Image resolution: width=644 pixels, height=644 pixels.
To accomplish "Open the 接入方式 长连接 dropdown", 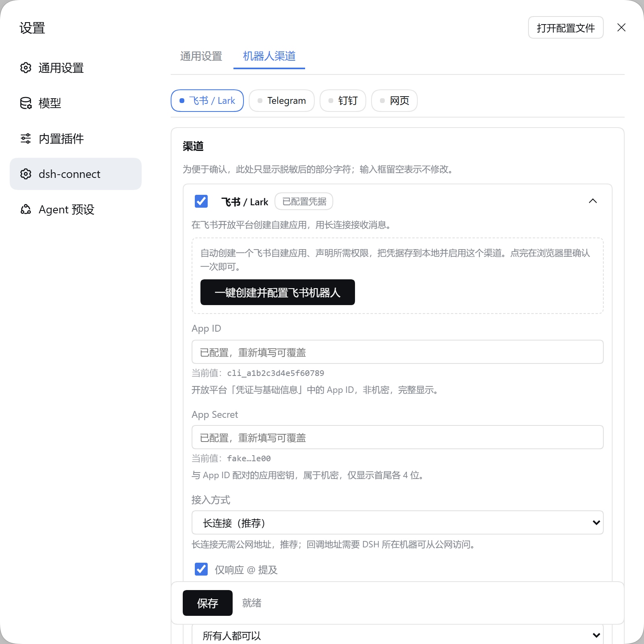I will 398,522.
